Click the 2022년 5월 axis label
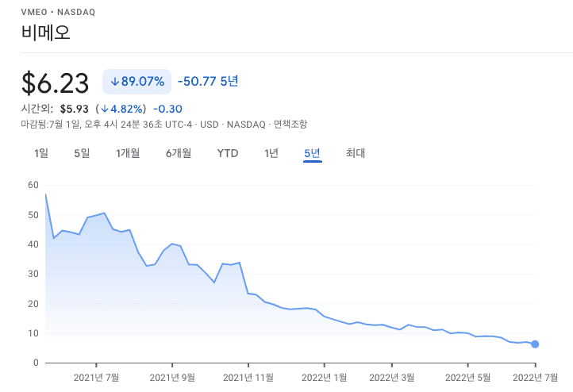Screen dimensions: 573x392 coord(467,378)
